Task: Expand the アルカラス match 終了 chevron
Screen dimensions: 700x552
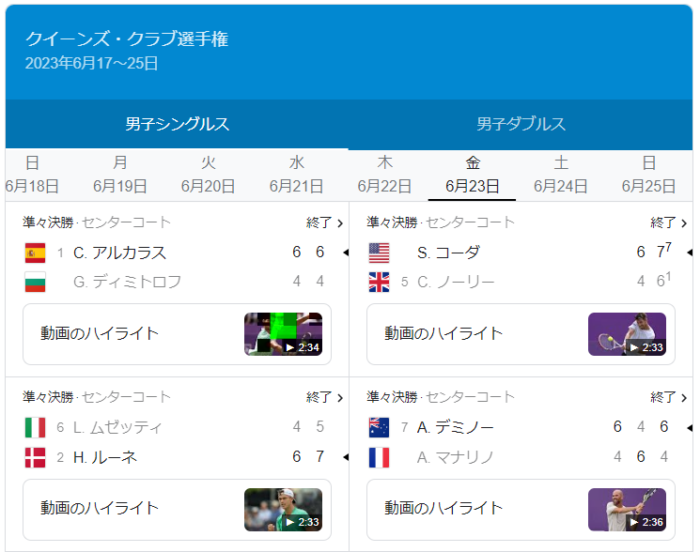Action: [x=325, y=223]
